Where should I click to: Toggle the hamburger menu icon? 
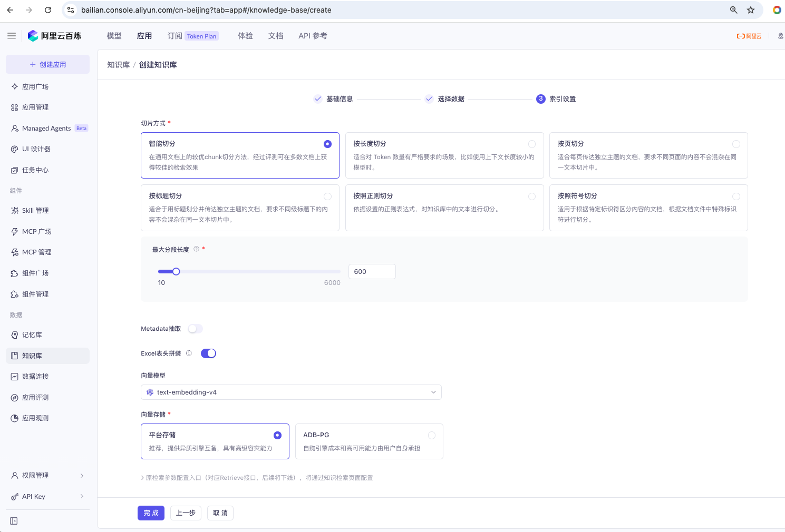12,36
